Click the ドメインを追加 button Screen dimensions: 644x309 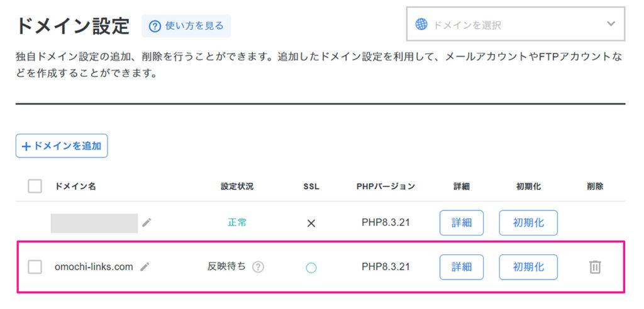point(62,146)
